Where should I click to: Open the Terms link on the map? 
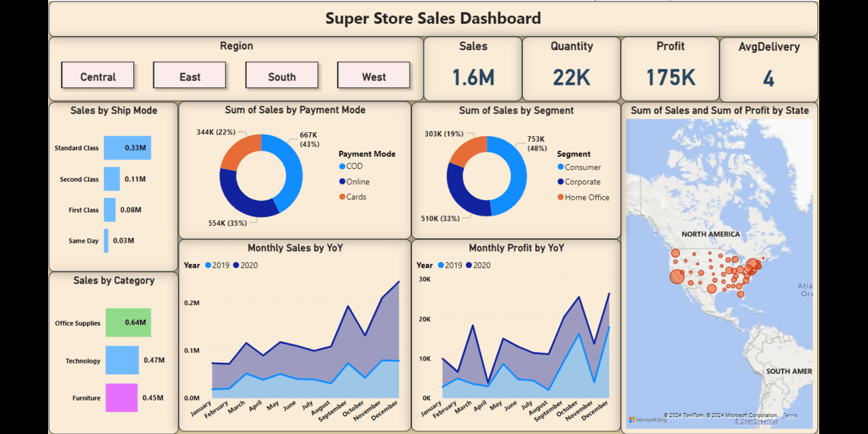click(789, 414)
